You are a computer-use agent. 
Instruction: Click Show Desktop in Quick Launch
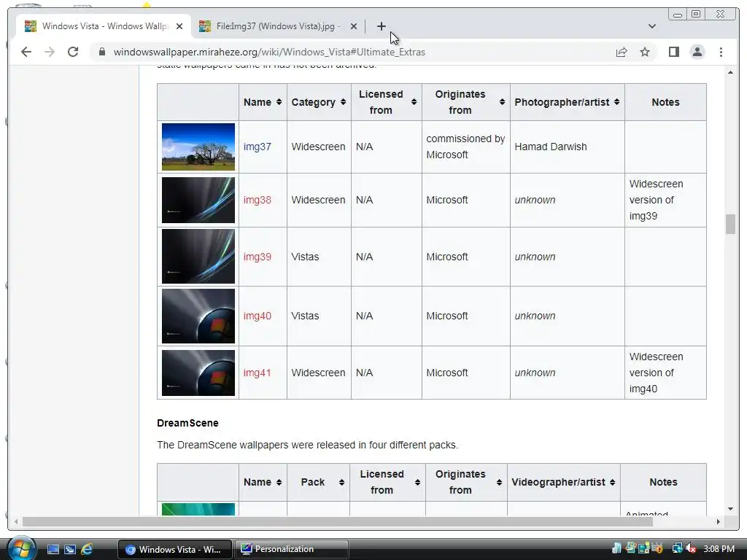(x=53, y=549)
